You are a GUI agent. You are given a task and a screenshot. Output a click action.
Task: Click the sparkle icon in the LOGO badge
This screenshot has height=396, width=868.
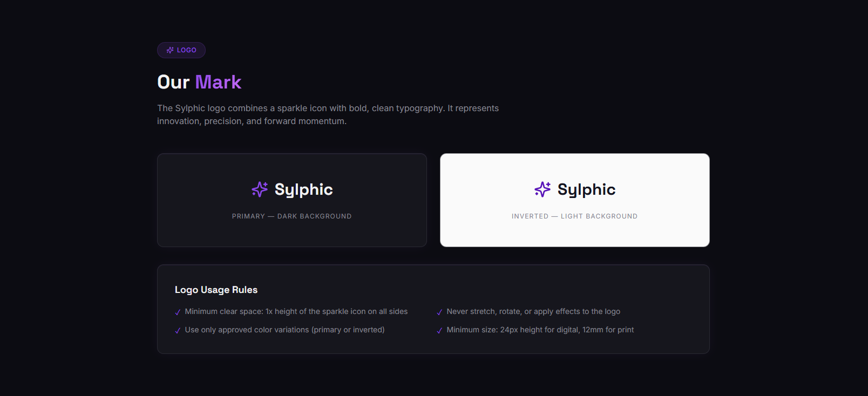click(x=170, y=50)
